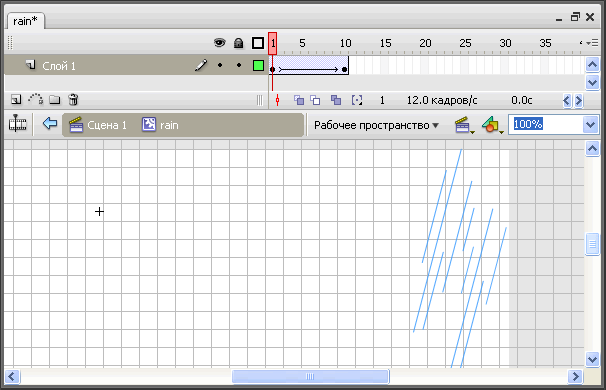Click the center frame icon
This screenshot has height=390, width=606.
(277, 100)
